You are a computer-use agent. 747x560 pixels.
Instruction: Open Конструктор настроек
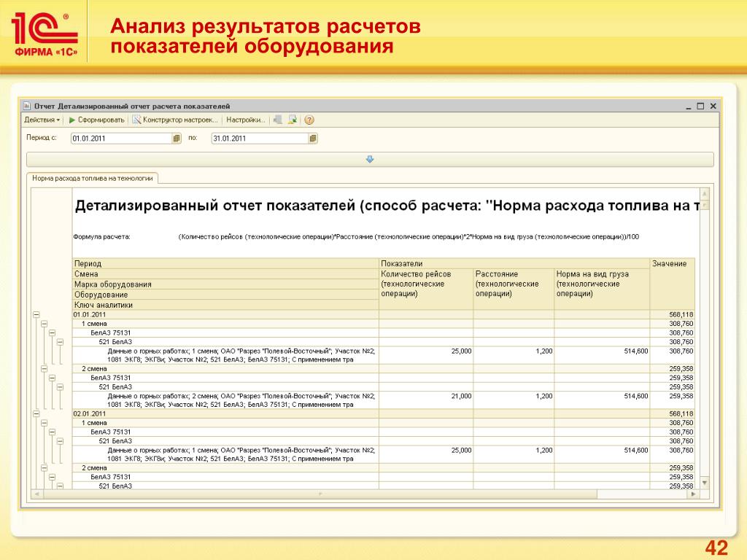point(175,120)
